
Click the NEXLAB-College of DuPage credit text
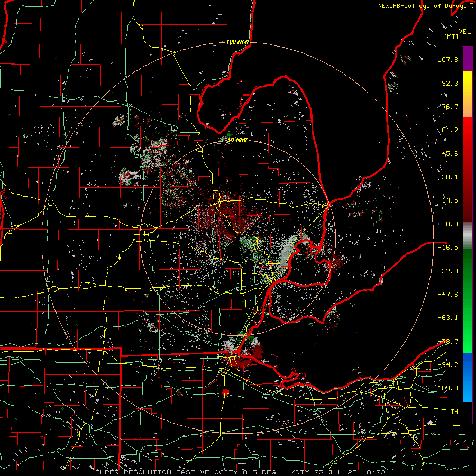coord(425,6)
